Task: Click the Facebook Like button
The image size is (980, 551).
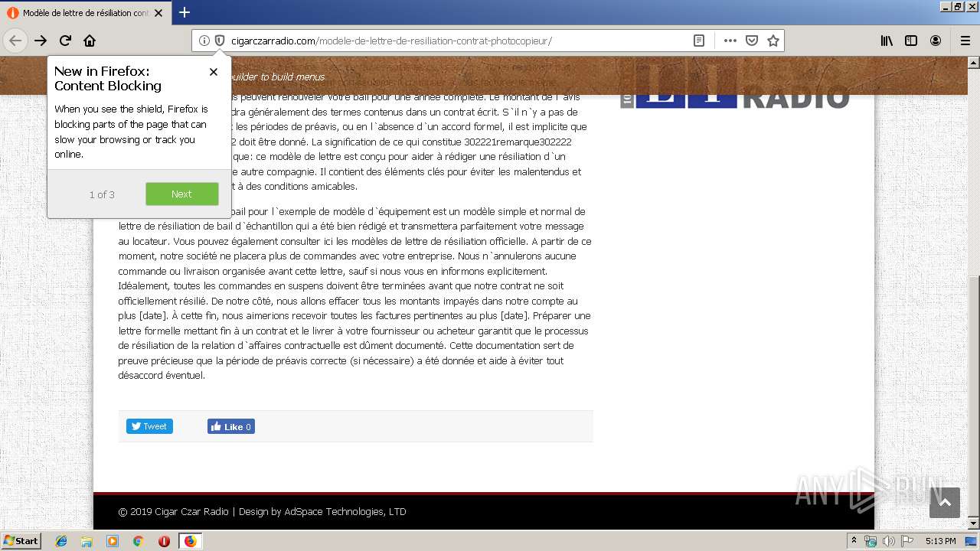Action: (x=231, y=426)
